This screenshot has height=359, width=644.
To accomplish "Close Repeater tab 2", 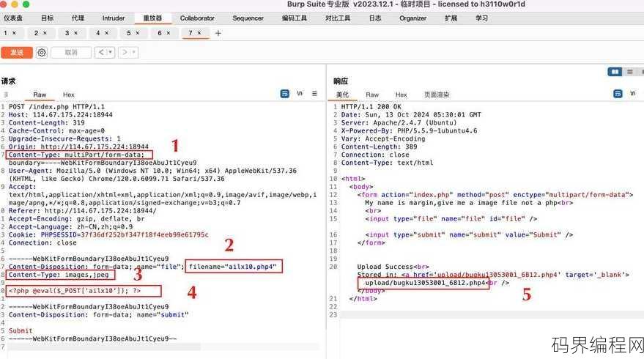I will (45, 33).
